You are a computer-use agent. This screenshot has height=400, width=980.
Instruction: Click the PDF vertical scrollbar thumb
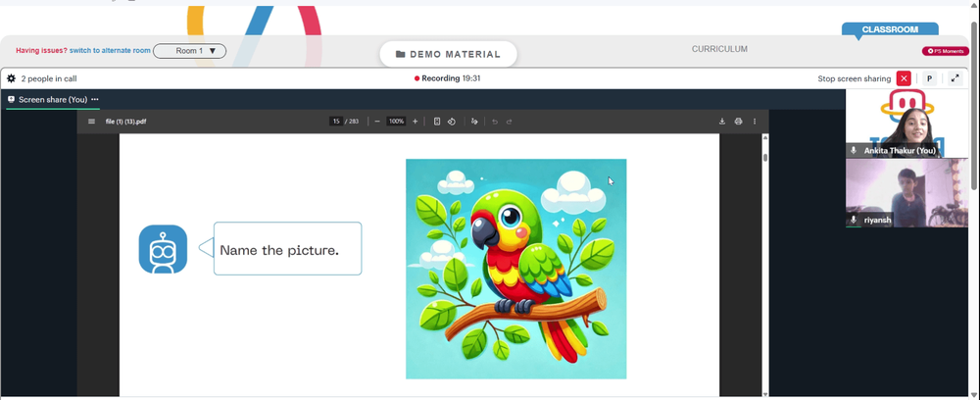pos(765,156)
